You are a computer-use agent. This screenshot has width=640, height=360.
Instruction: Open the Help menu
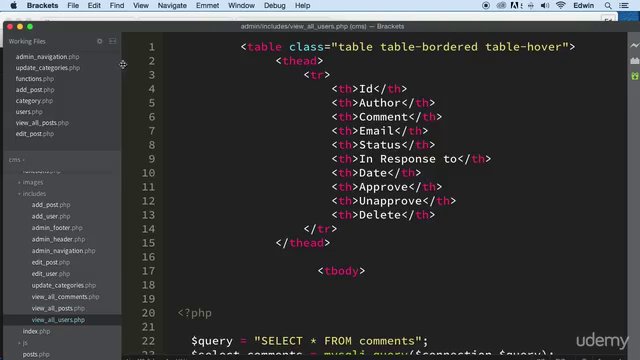[302, 5]
